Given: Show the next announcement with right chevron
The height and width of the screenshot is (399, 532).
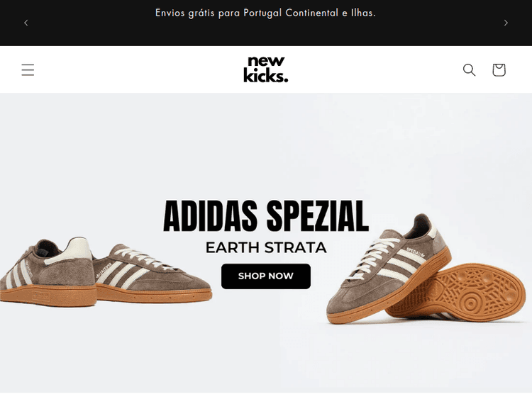Looking at the screenshot, I should 506,23.
